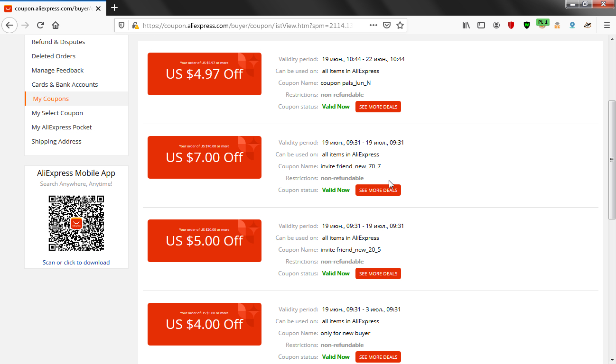See more deals for coupon pals_Jun_N

(378, 107)
